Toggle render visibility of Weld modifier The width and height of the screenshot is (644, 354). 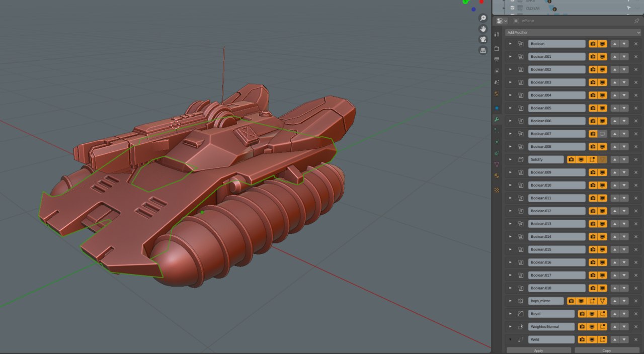(582, 339)
